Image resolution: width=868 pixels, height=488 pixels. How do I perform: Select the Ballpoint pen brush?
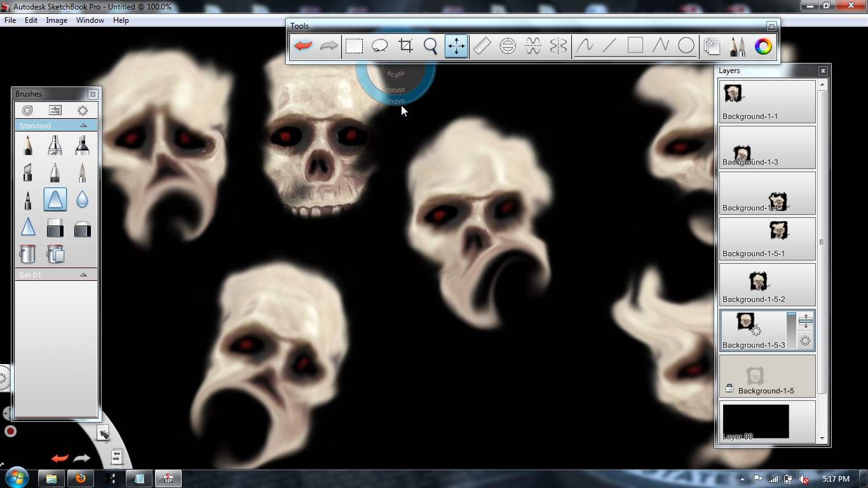click(55, 172)
